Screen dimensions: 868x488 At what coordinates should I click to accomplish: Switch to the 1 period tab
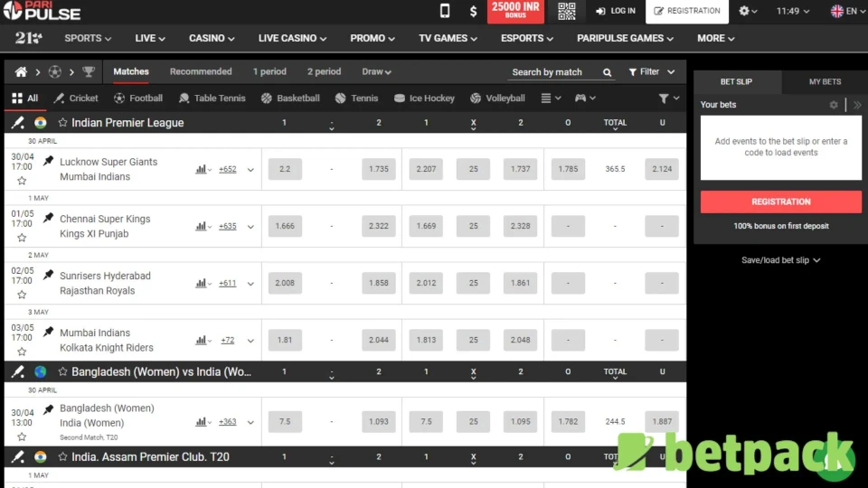click(269, 71)
